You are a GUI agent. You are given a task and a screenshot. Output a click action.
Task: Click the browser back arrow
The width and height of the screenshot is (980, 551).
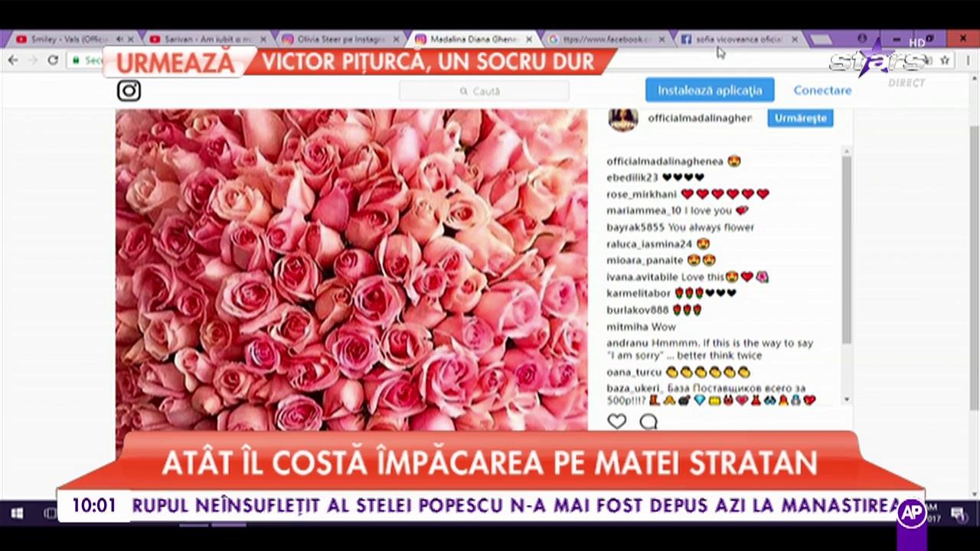[x=12, y=60]
